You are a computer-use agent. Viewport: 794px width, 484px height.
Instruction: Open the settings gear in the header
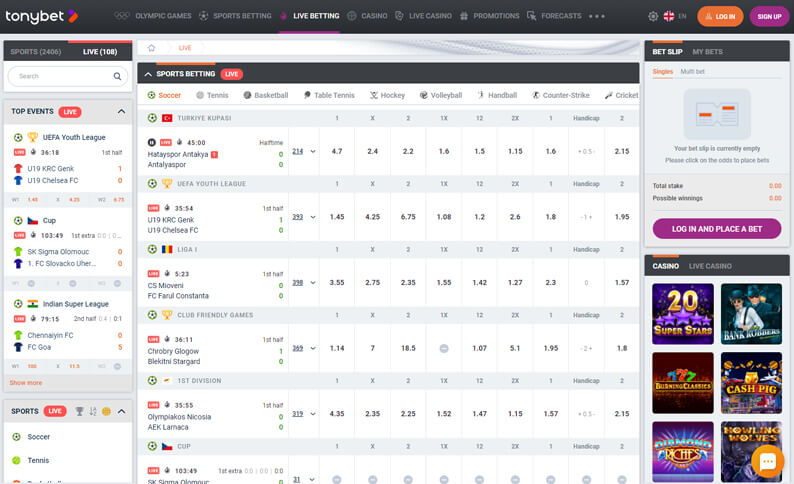(x=653, y=17)
